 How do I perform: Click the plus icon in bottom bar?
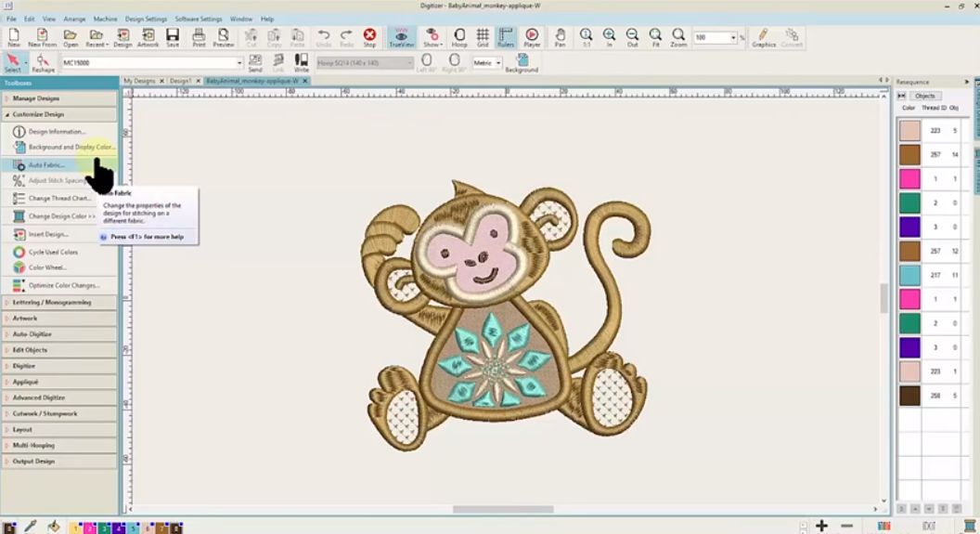(822, 526)
